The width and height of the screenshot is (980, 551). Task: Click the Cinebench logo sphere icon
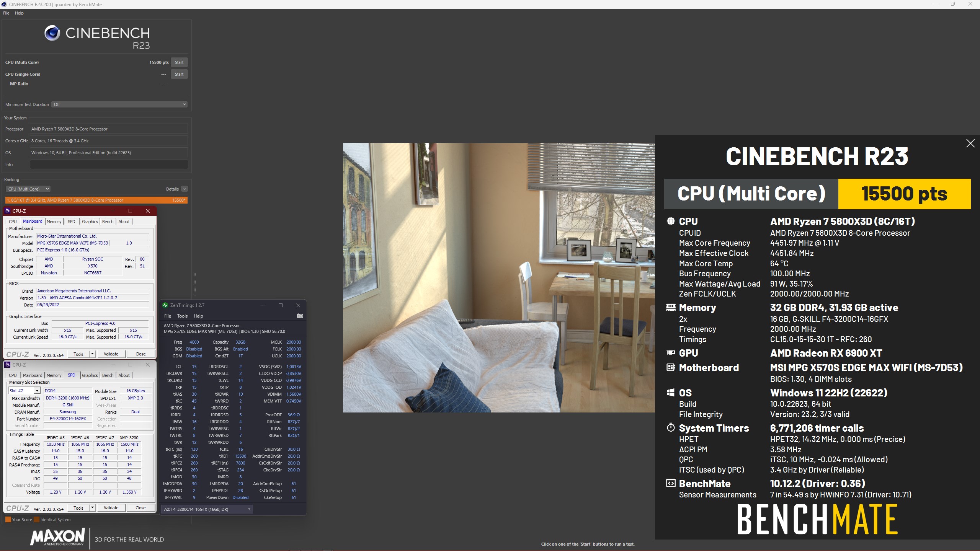click(52, 33)
